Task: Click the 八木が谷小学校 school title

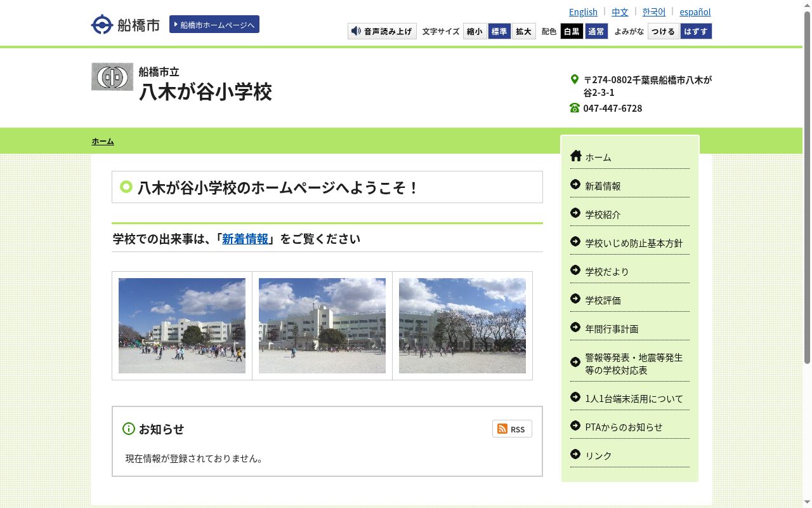Action: [x=206, y=92]
